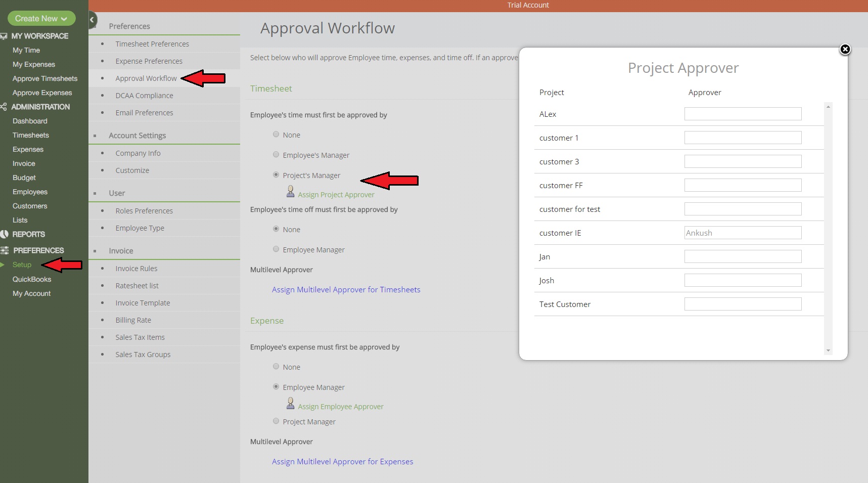Close the Project Approver popup

coord(845,50)
